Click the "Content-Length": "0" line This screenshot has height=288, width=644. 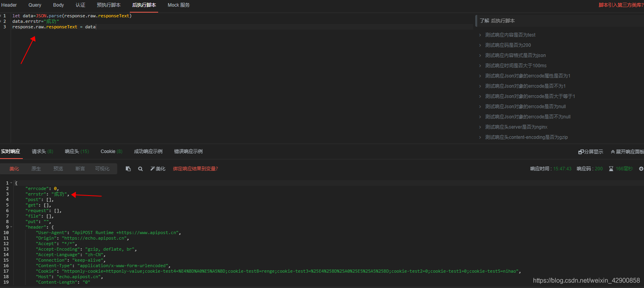pos(63,282)
